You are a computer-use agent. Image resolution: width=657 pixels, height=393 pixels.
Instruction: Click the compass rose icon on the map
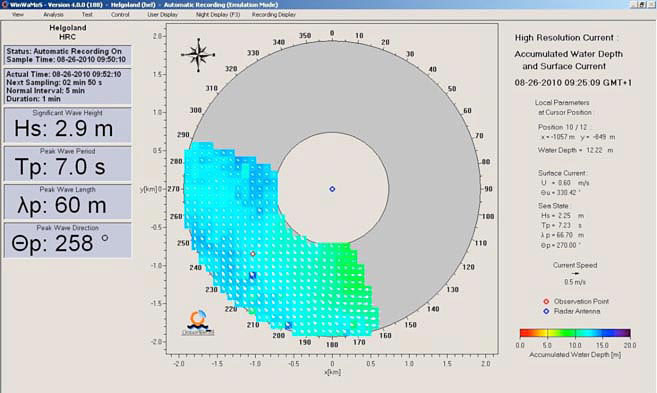click(x=198, y=55)
